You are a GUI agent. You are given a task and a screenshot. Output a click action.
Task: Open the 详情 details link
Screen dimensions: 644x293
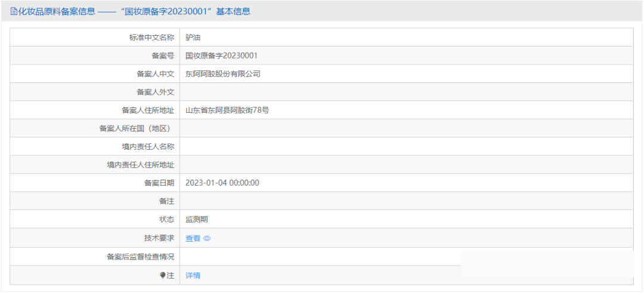coord(193,276)
